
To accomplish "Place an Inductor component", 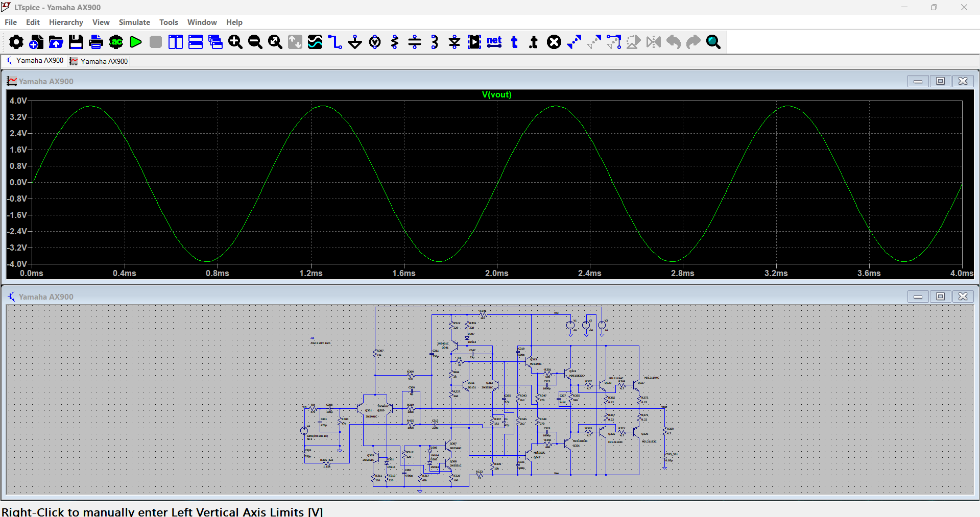I will click(x=435, y=42).
